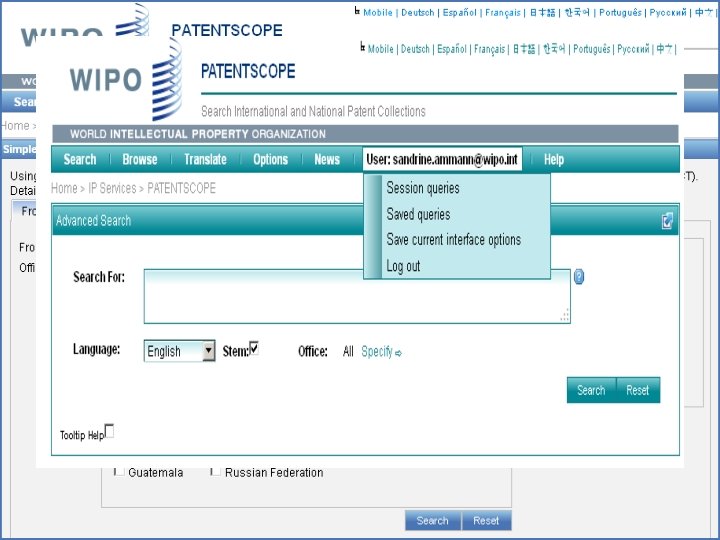This screenshot has height=540, width=720.
Task: Click the PATENTSCOPE title in the background window
Action: (227, 30)
